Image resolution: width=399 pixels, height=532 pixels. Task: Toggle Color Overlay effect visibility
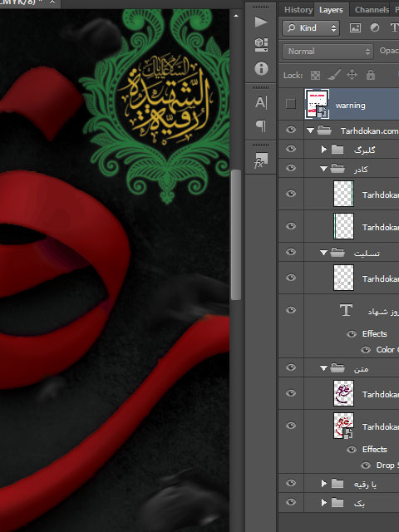[x=366, y=350]
